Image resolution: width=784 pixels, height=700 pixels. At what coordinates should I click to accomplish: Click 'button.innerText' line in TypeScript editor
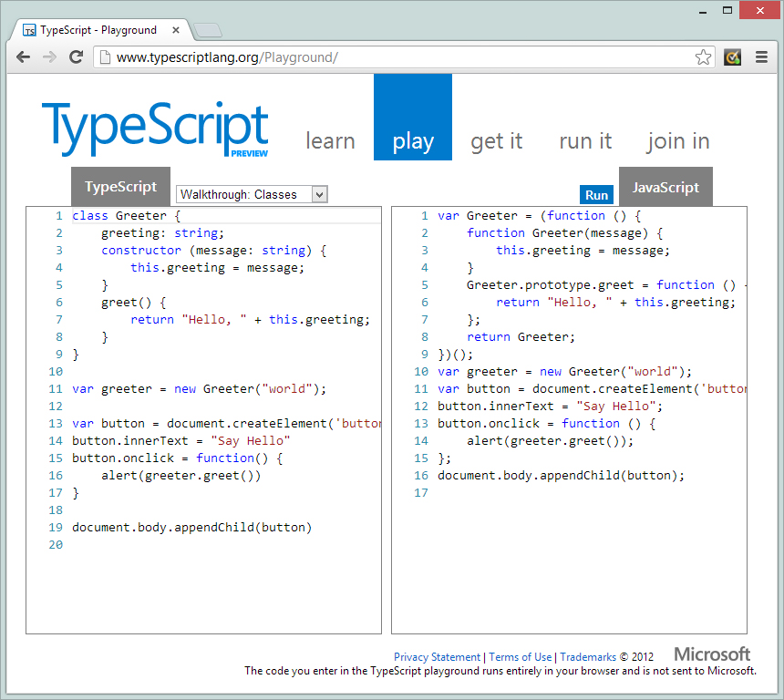[181, 440]
